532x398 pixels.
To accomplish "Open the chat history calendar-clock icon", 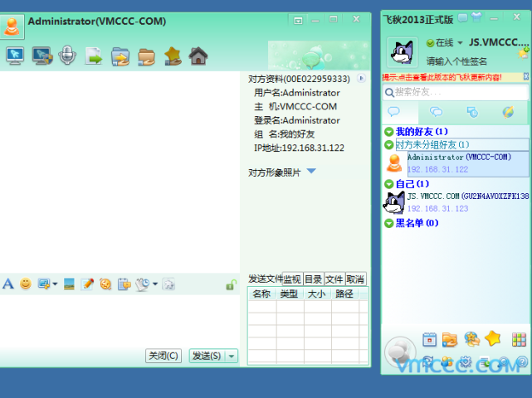I will click(143, 284).
